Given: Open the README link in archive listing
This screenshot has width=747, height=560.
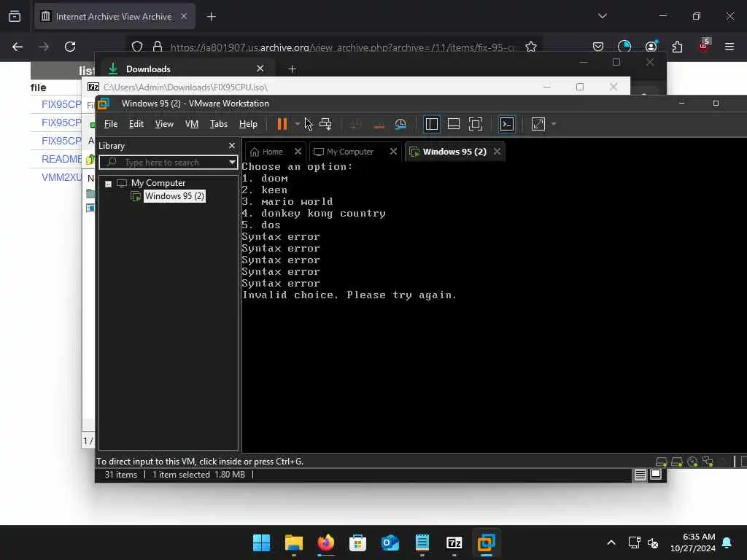Looking at the screenshot, I should coord(61,159).
